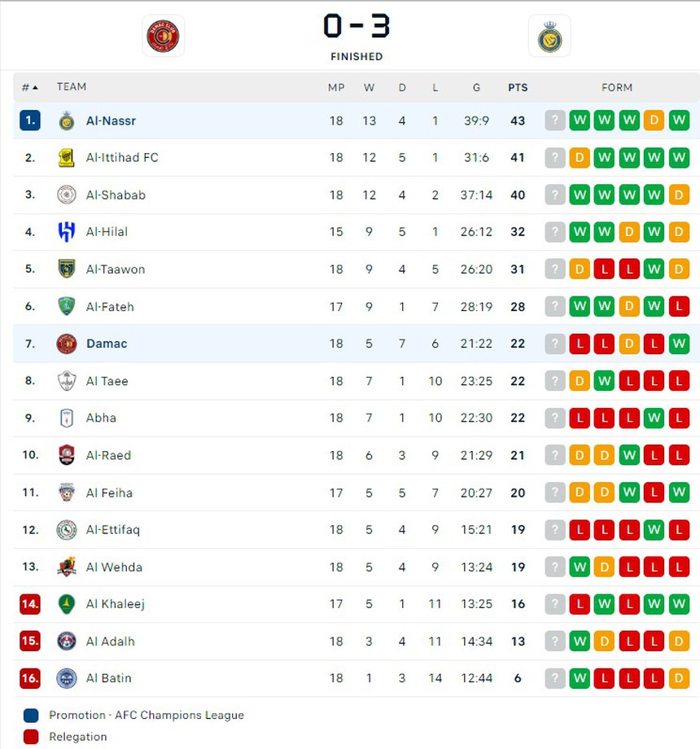Open the Al-Nassr team link
This screenshot has width=700, height=749.
[x=111, y=120]
